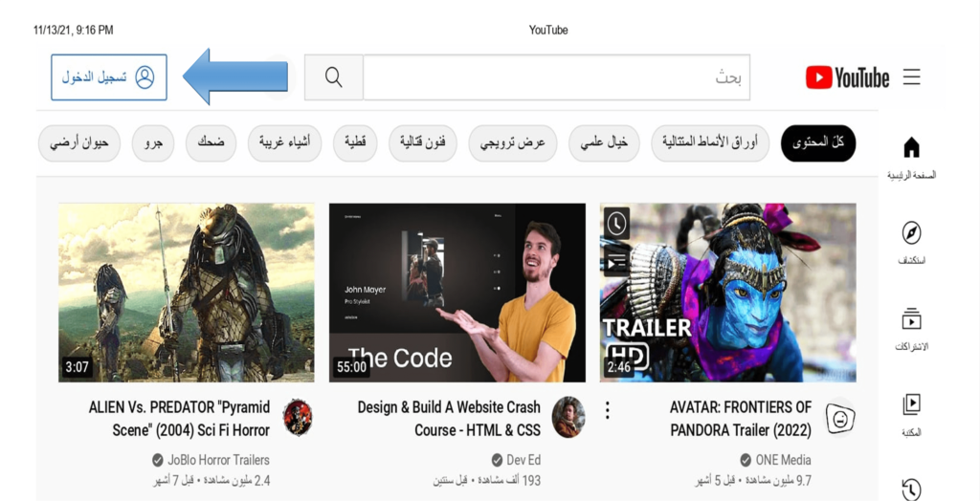The image size is (980, 501).
Task: Select the 'أوراق الأنماط المتتالية' chip
Action: click(710, 143)
